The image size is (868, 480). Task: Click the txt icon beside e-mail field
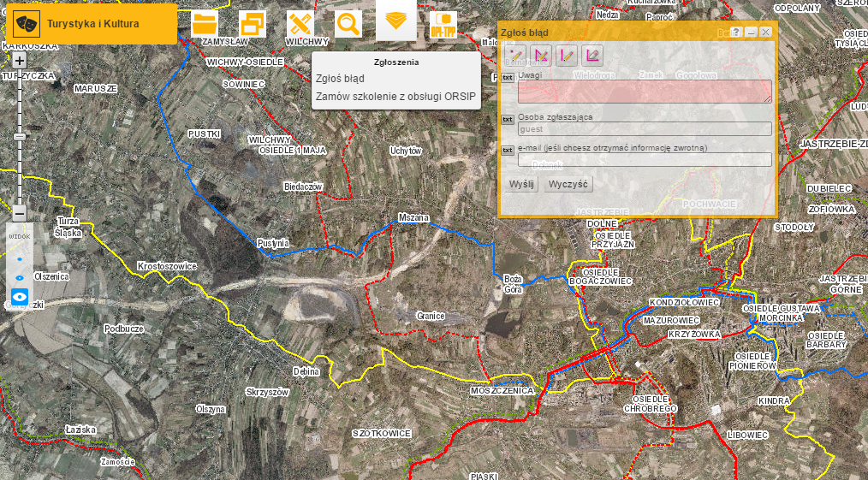[508, 151]
